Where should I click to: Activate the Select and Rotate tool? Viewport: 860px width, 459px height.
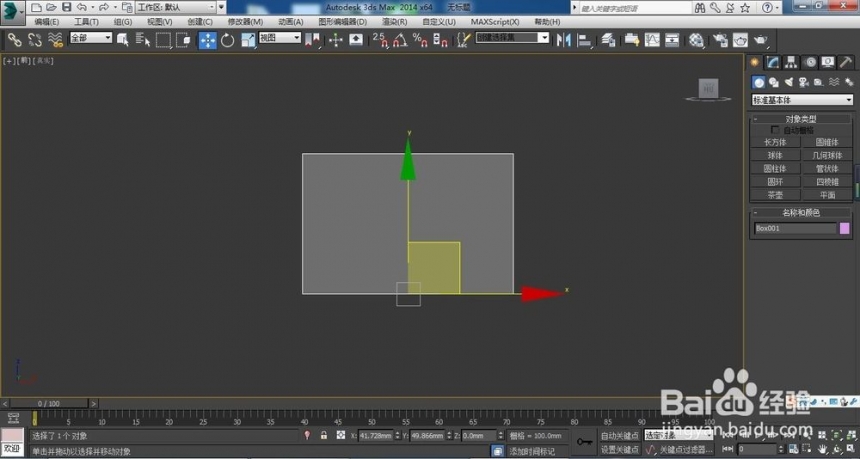(x=228, y=40)
